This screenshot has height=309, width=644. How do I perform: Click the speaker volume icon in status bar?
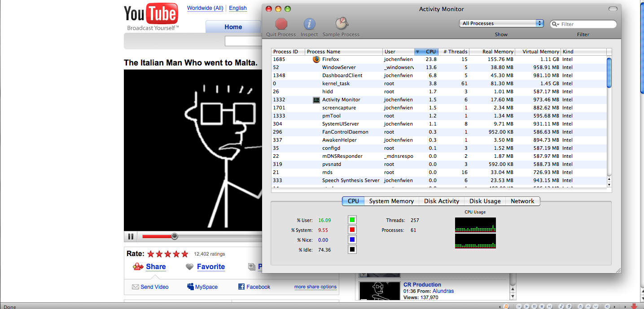[x=608, y=306]
